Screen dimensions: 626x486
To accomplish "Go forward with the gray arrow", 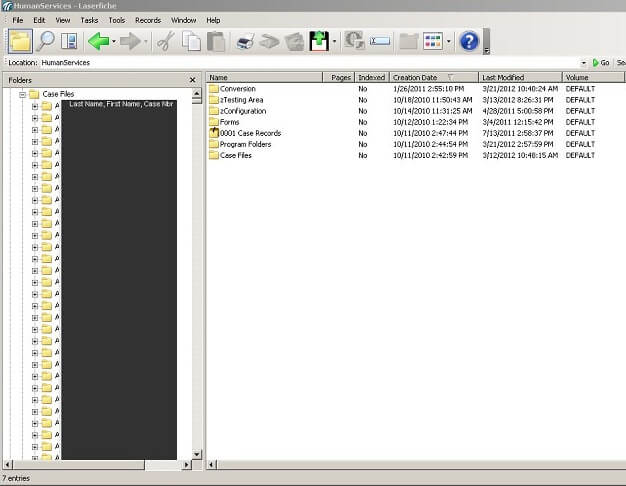I will tap(130, 41).
